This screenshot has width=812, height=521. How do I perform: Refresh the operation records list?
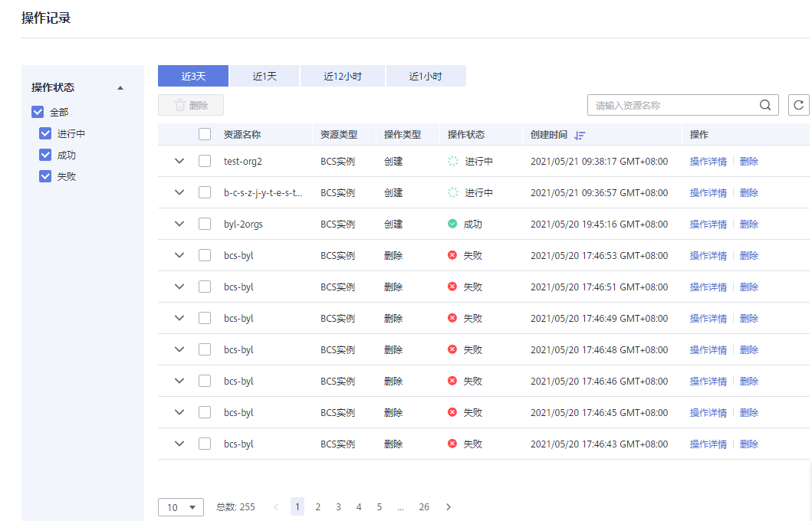click(x=798, y=105)
